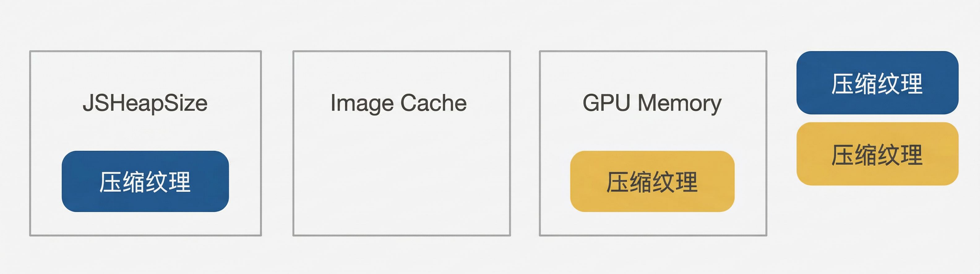Select the Image Cache label text
Image resolution: width=980 pixels, height=274 pixels.
398,103
